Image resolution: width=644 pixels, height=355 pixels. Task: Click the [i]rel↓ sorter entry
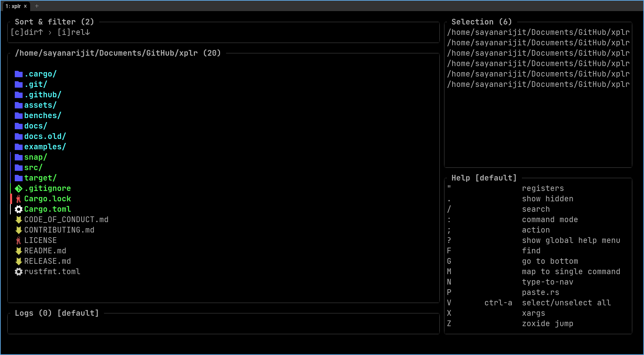(x=74, y=32)
